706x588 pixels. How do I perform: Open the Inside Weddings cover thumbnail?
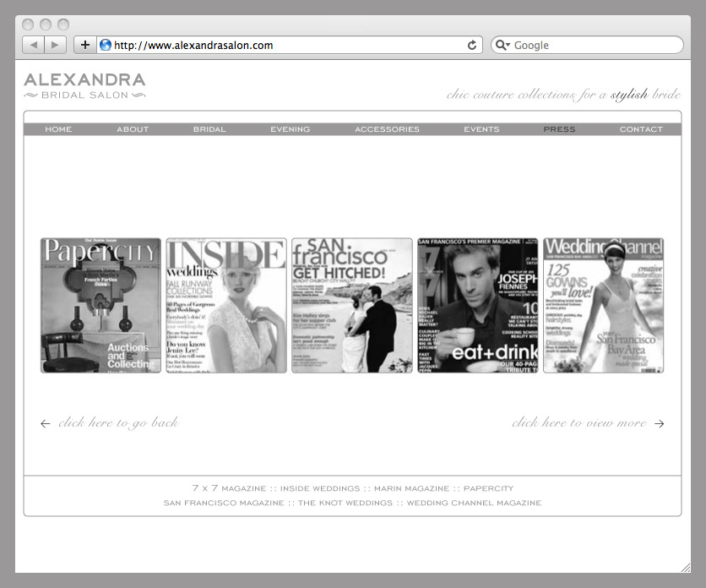click(x=226, y=306)
